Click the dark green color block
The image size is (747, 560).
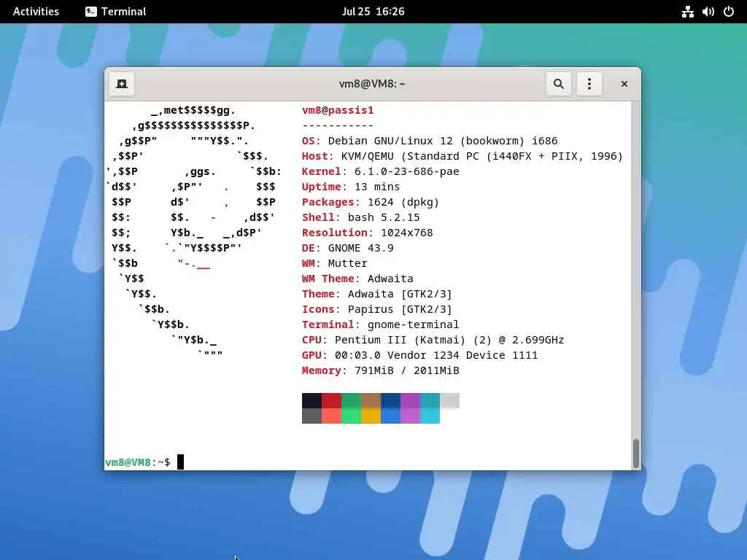coord(351,400)
